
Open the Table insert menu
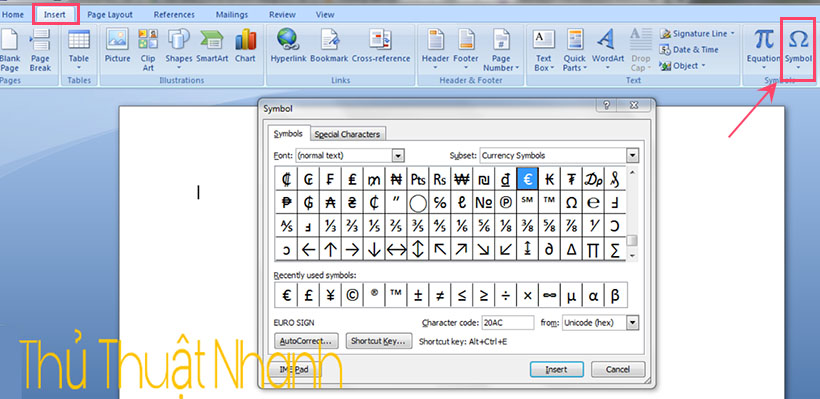pyautogui.click(x=78, y=50)
